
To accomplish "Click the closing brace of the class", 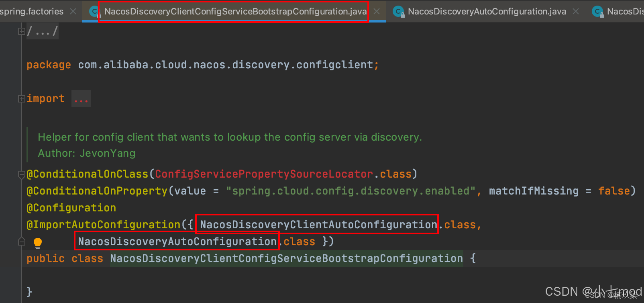I will (x=29, y=292).
